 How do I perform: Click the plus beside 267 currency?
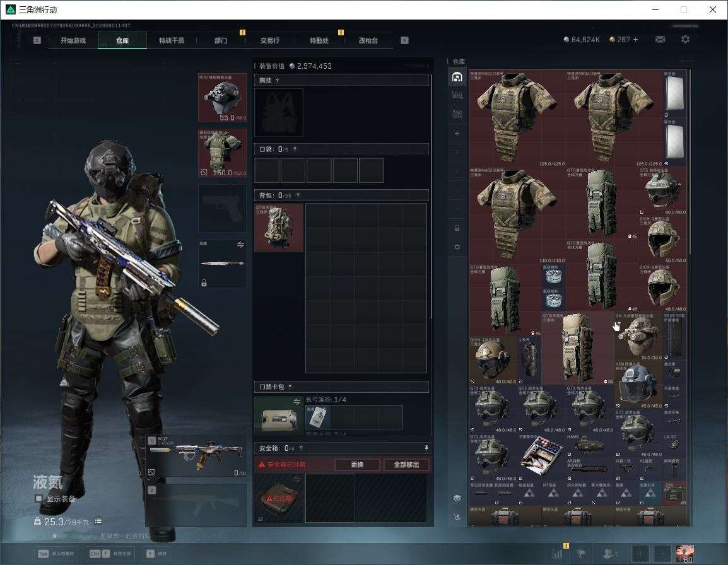(x=636, y=40)
